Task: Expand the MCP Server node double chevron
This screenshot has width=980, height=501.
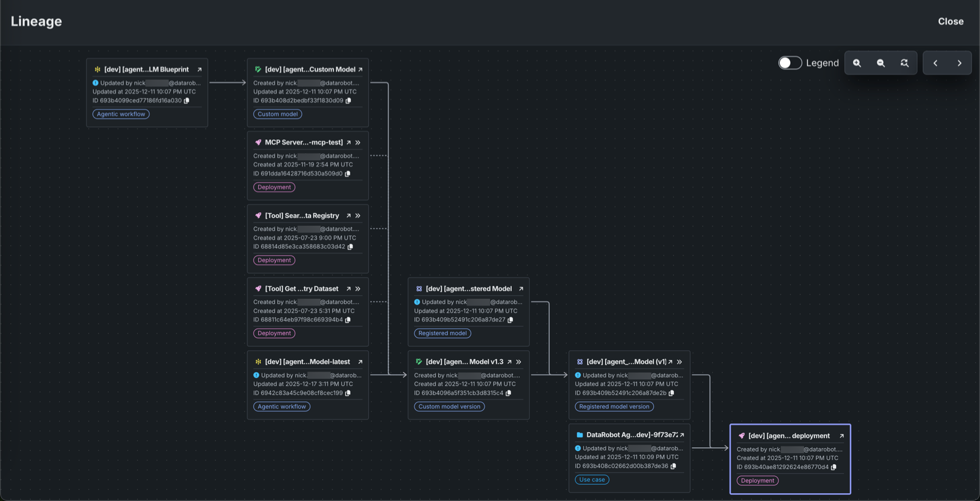Action: point(358,143)
